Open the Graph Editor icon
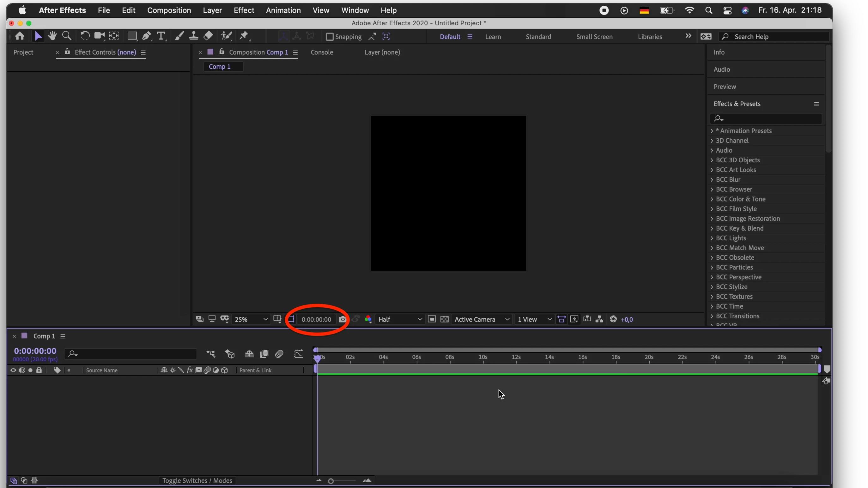Screen dimensions: 868x488 (299, 354)
